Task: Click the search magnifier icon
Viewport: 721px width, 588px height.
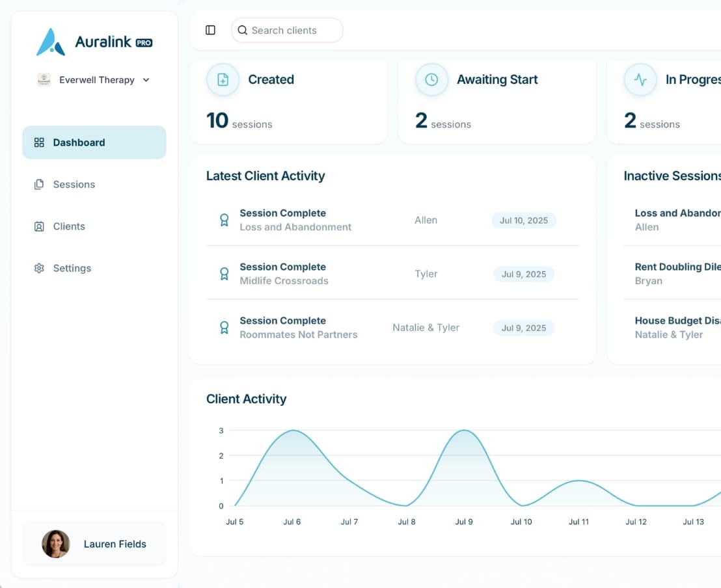Action: (242, 30)
